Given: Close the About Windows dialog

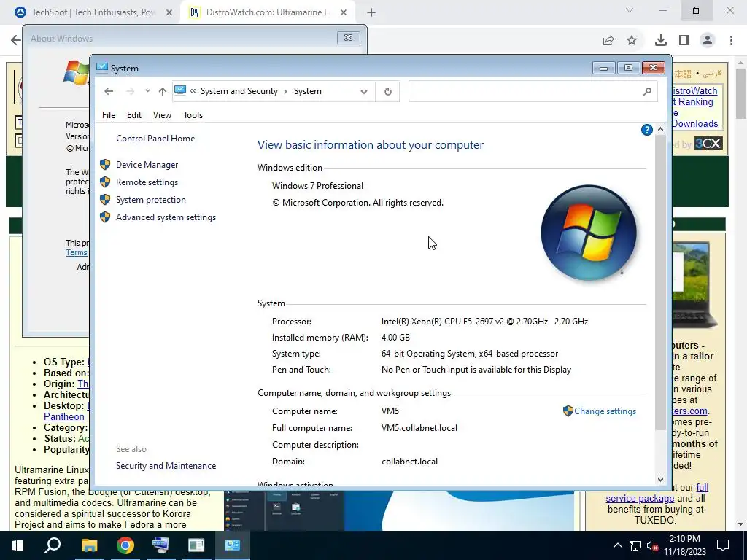Looking at the screenshot, I should point(348,38).
